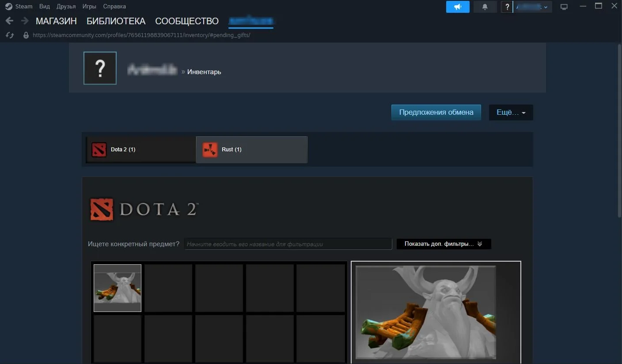Click the large item preview image
This screenshot has width=622, height=364.
[x=426, y=312]
